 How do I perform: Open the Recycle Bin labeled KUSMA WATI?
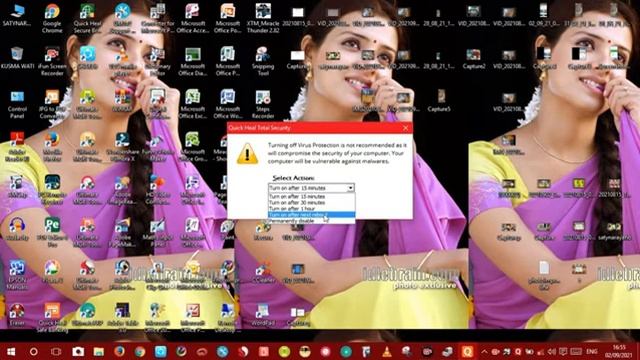(x=17, y=58)
